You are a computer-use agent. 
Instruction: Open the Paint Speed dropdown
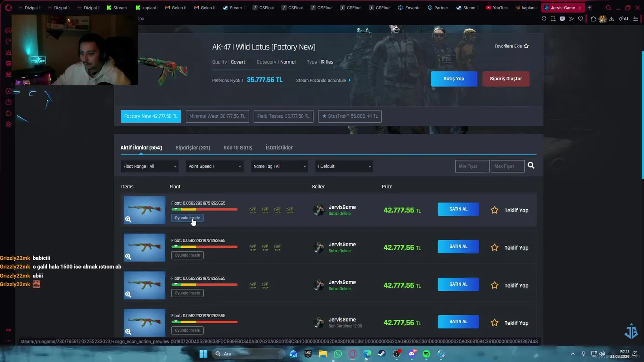215,166
